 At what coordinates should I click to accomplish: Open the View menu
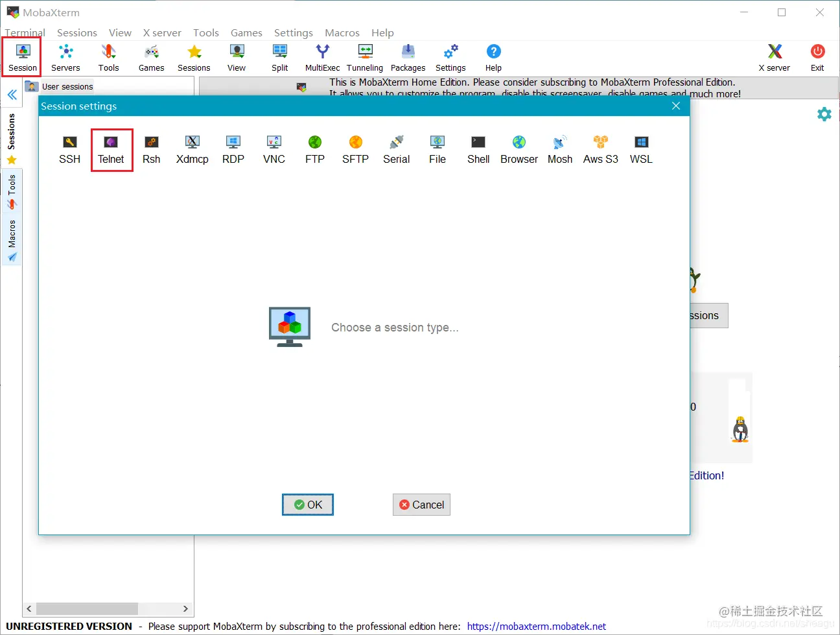120,32
